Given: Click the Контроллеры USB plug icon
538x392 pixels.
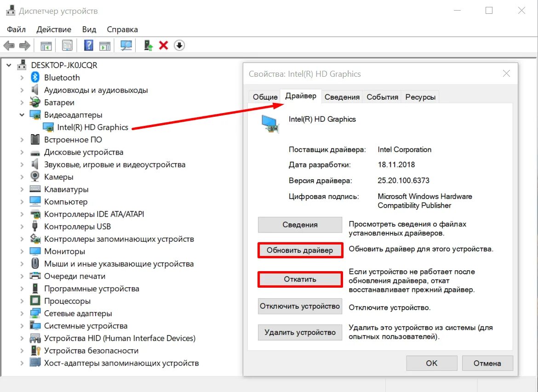Looking at the screenshot, I should click(x=34, y=227).
